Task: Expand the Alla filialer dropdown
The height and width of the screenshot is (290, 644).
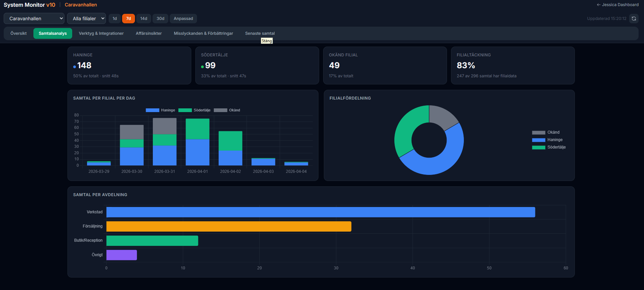Action: click(86, 19)
